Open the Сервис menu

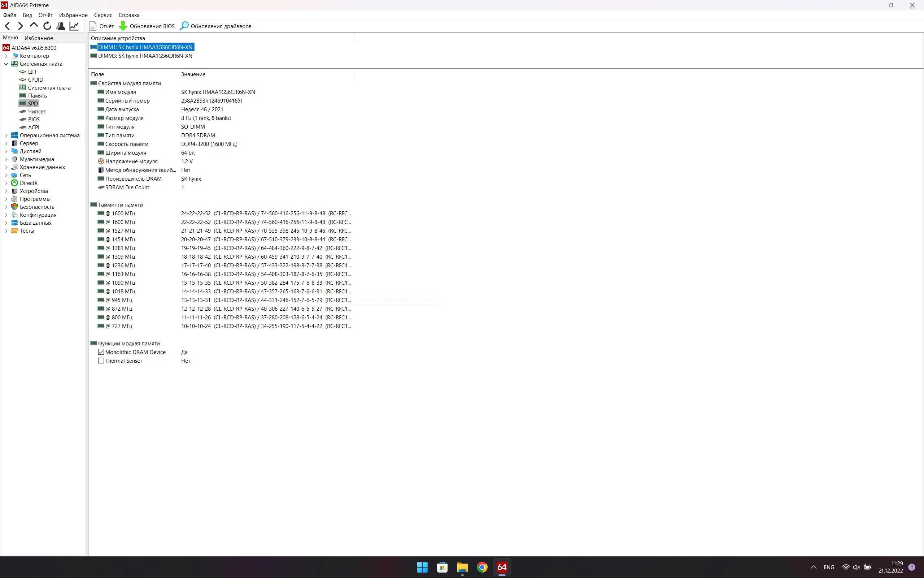103,15
